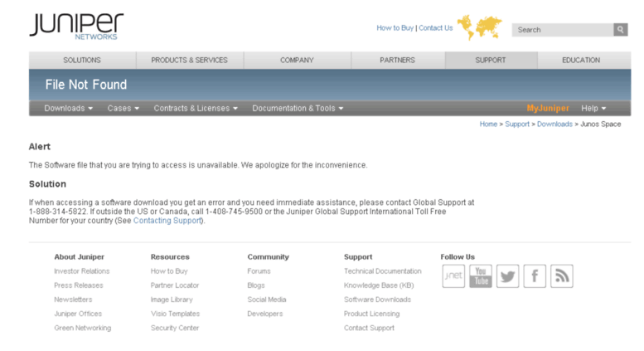Open Product Licensing footer link
644x351 pixels.
tap(371, 314)
